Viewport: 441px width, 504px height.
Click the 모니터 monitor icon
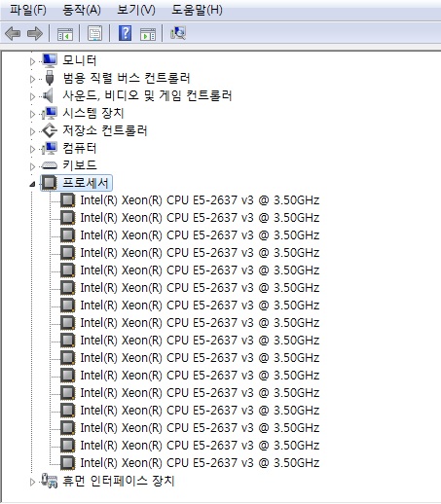coord(50,60)
